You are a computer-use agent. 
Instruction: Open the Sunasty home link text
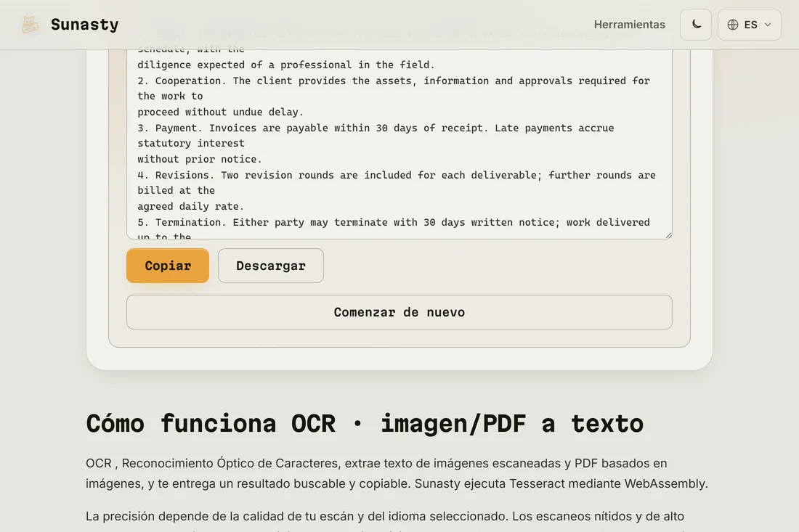point(84,25)
